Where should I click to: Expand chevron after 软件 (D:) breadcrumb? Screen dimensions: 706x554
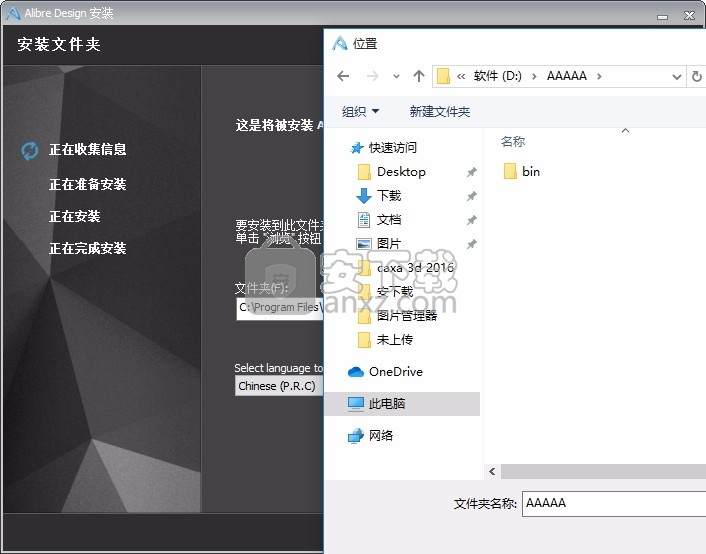click(534, 77)
